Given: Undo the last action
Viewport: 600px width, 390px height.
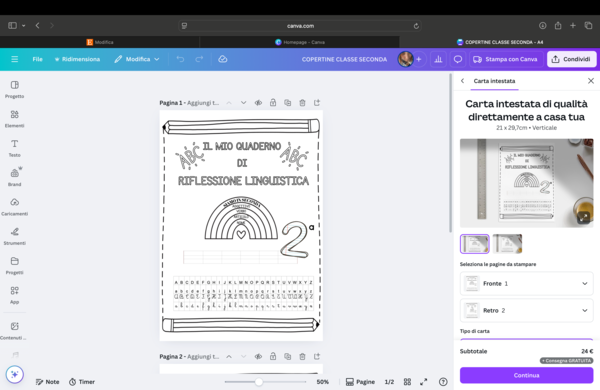Looking at the screenshot, I should point(180,59).
